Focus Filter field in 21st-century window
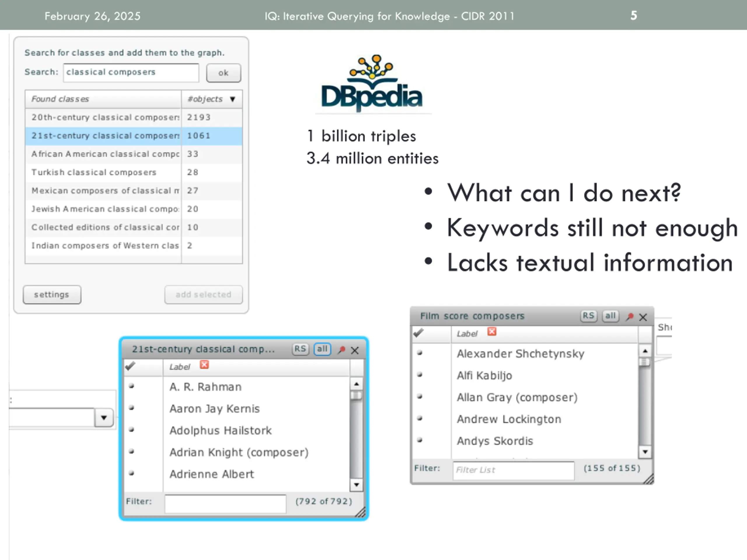The width and height of the screenshot is (747, 560). 225,504
